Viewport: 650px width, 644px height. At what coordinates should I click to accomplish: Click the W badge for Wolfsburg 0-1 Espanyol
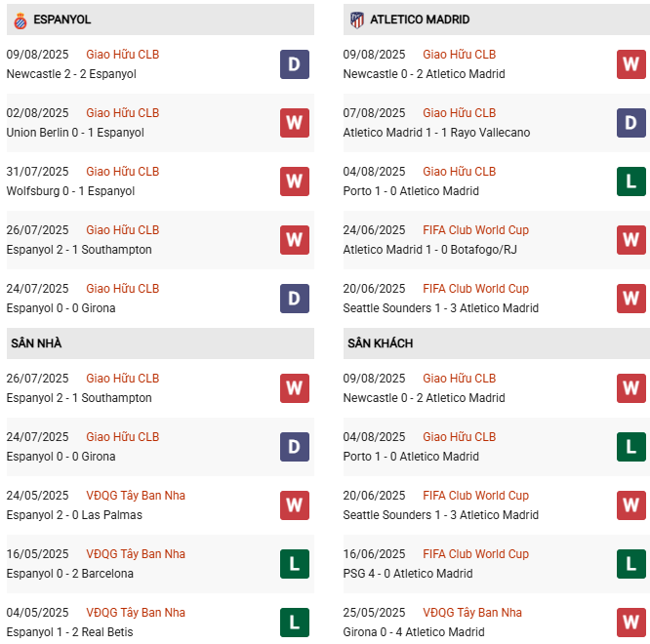[x=294, y=181]
